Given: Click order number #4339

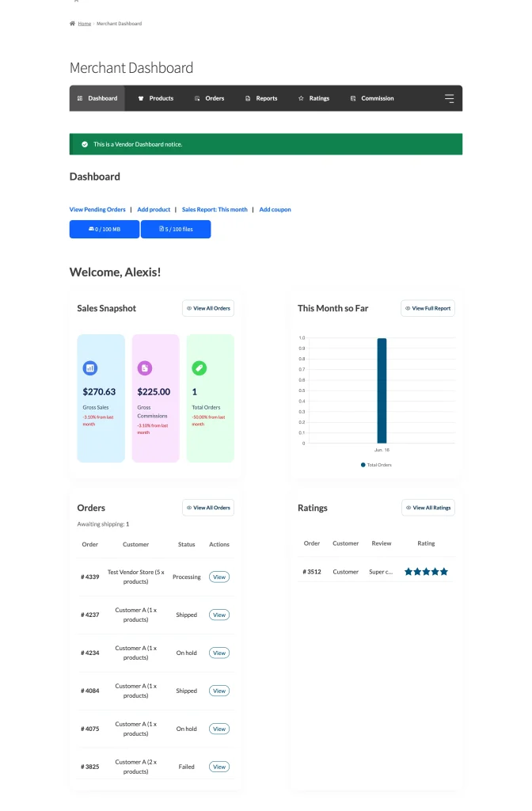Looking at the screenshot, I should click(90, 577).
